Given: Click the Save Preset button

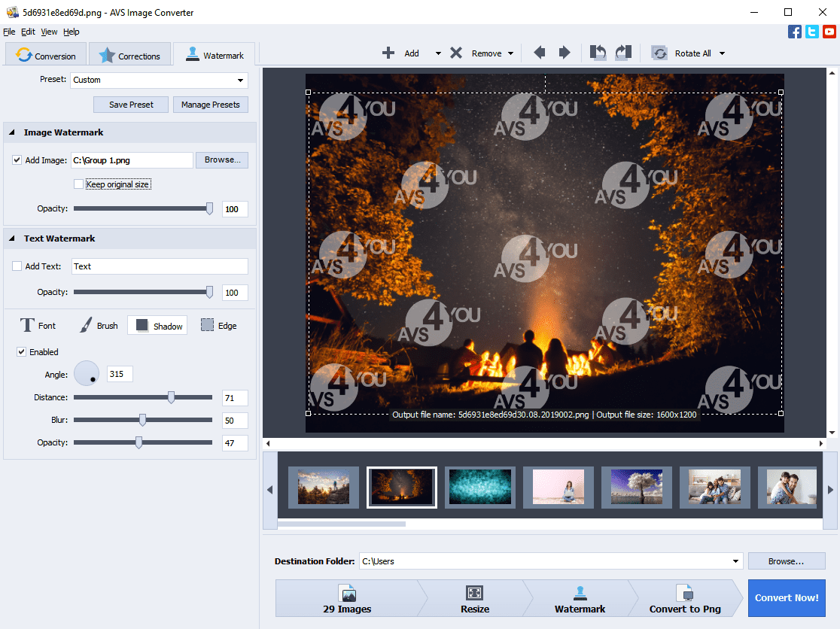Looking at the screenshot, I should coord(131,105).
